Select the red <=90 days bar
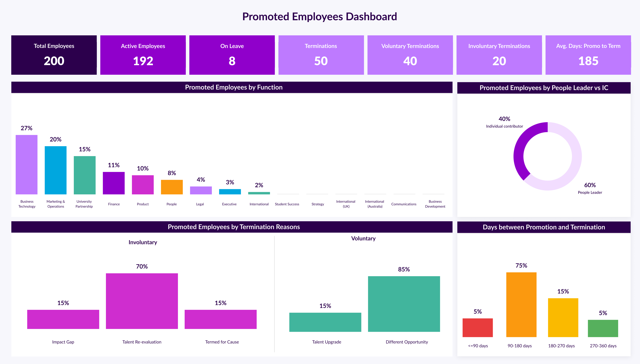 477,327
